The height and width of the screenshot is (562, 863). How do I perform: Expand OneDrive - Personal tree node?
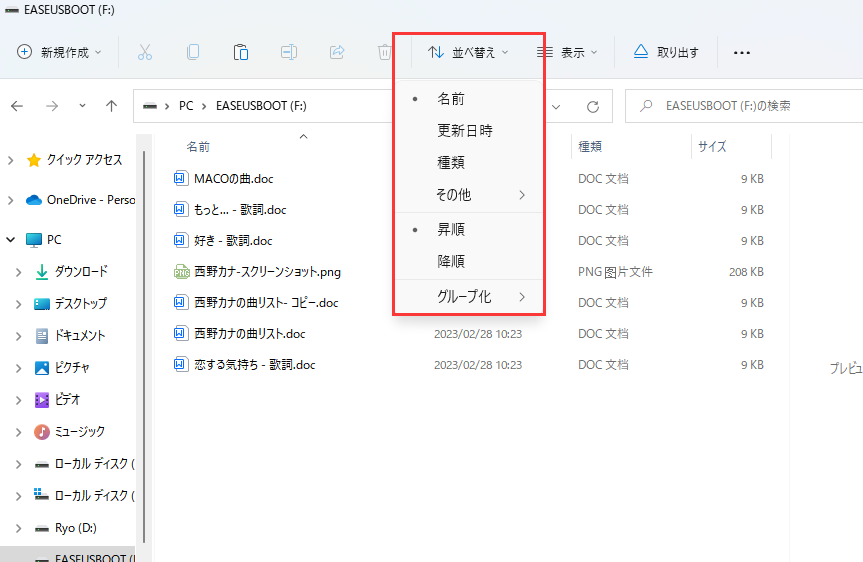tap(10, 200)
